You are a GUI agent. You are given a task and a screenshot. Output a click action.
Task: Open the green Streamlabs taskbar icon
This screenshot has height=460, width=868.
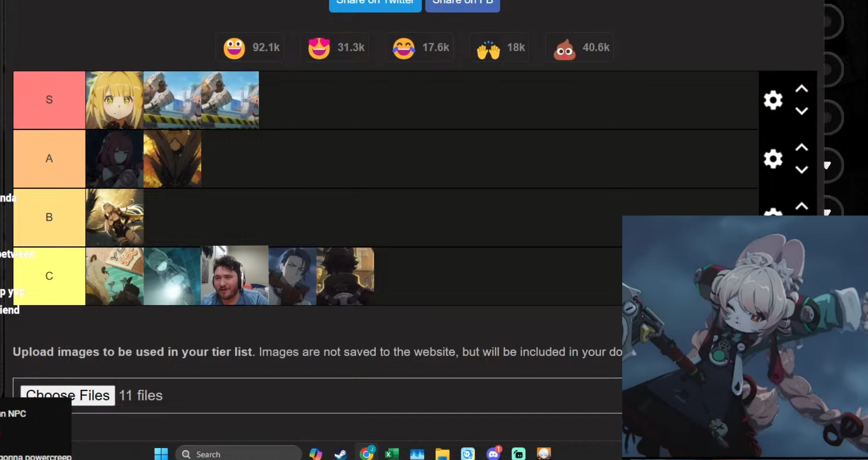pos(519,454)
